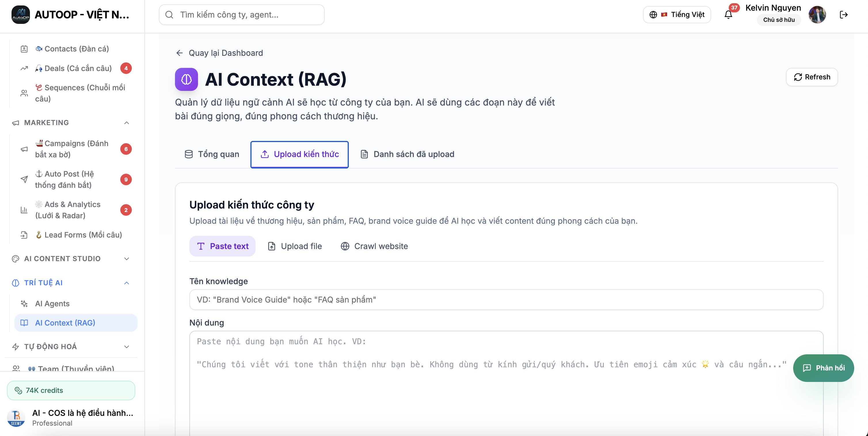The image size is (868, 436).
Task: Open the Danh sách đã upload tab
Action: pyautogui.click(x=408, y=154)
